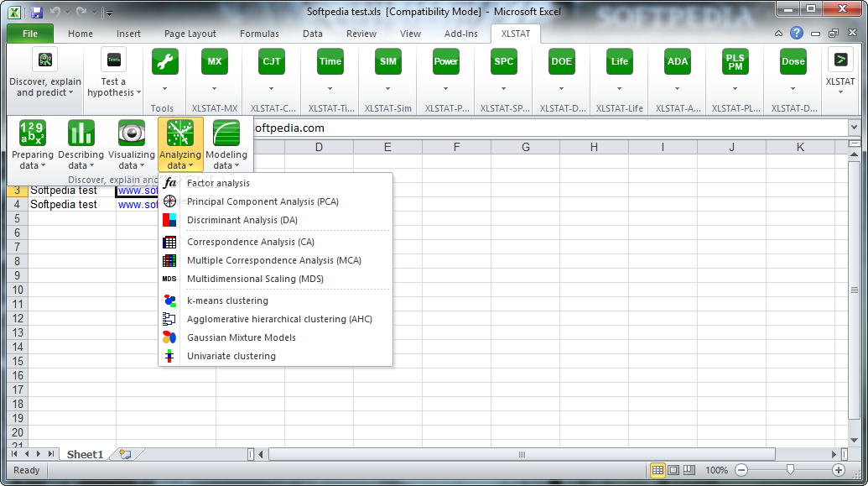
Task: Switch to the Home ribbon tab
Action: point(81,34)
